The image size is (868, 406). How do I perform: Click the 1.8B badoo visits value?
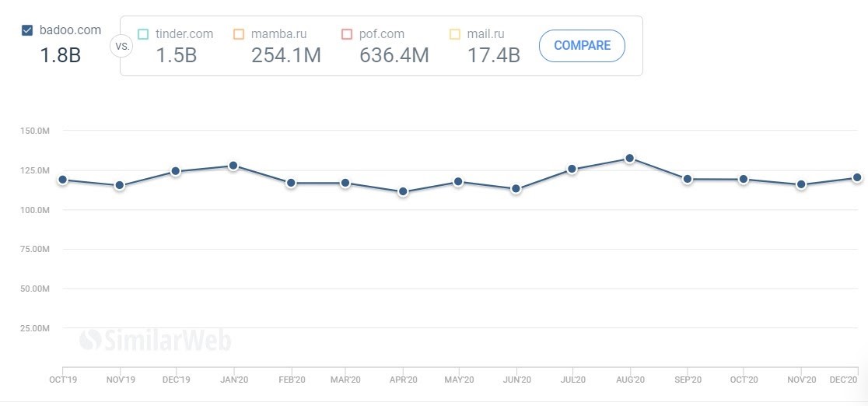click(x=61, y=55)
